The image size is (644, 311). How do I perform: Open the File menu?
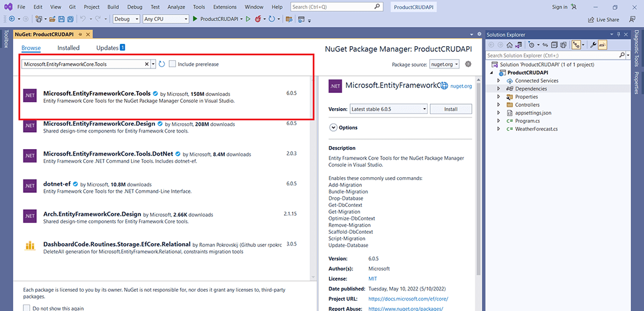pos(21,7)
